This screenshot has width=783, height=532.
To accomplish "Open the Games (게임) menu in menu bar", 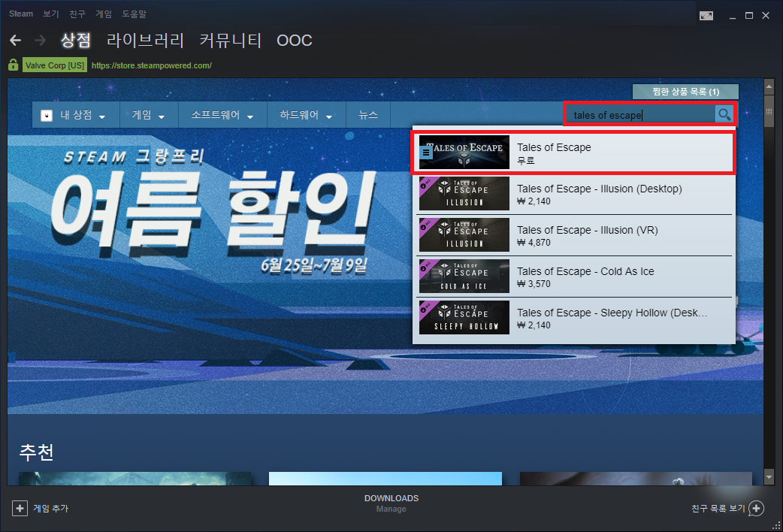I will (104, 14).
